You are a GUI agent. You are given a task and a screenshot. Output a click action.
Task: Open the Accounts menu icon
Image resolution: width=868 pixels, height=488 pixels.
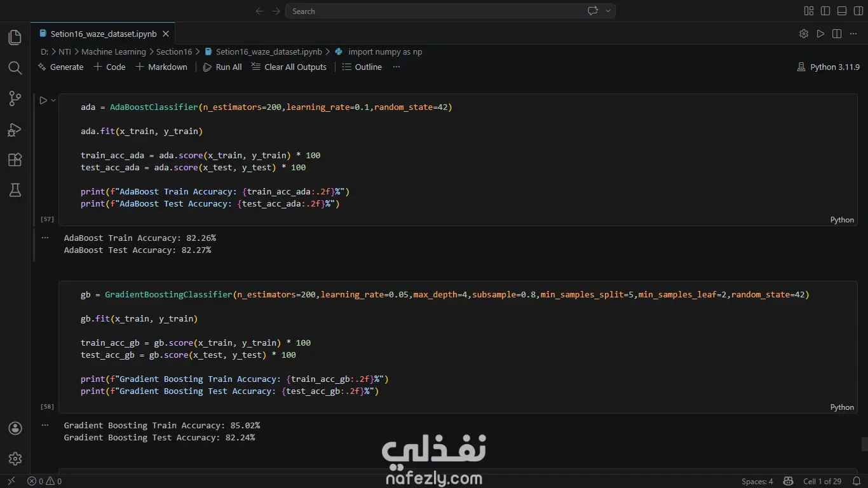[15, 428]
